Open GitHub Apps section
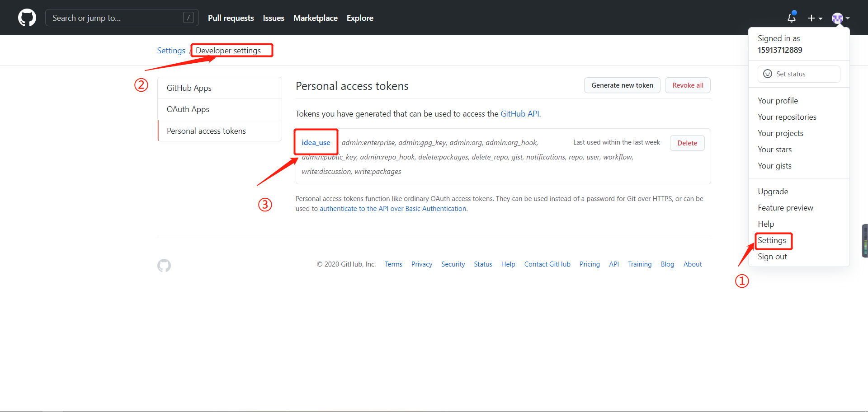 pyautogui.click(x=189, y=88)
